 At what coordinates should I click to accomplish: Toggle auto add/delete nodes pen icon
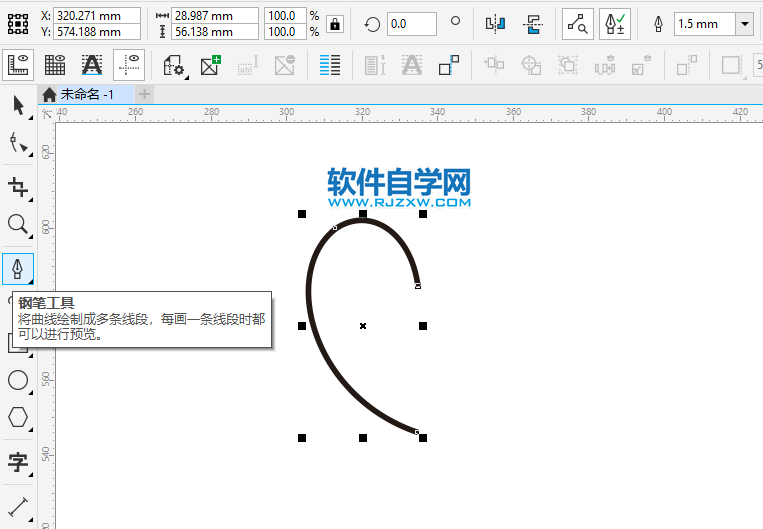pos(615,23)
